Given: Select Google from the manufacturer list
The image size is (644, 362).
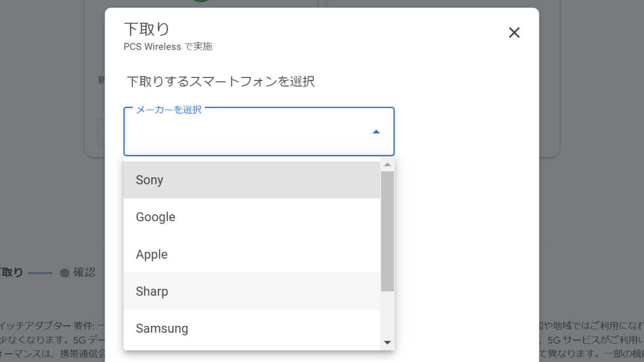Looking at the screenshot, I should click(x=155, y=217).
